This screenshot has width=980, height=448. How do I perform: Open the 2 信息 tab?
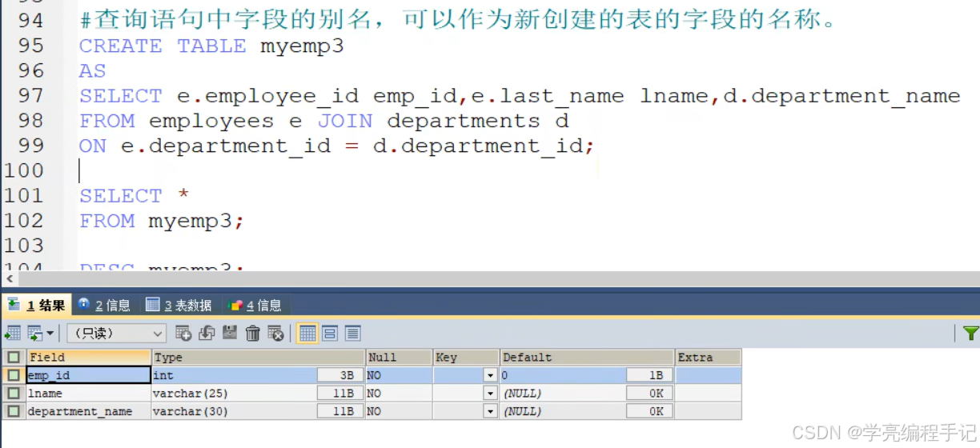(x=103, y=306)
